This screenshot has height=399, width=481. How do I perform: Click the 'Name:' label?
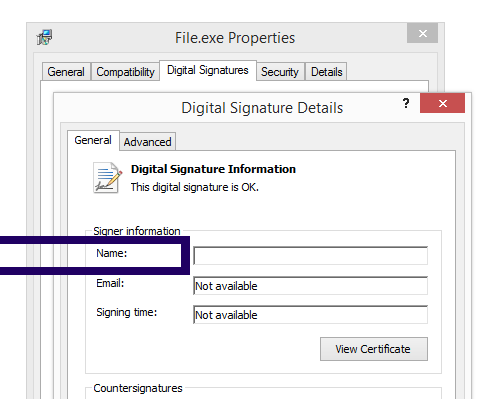[x=112, y=253]
